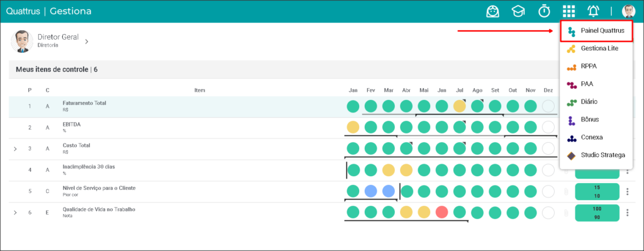Toggle the apps grid launcher icon
This screenshot has height=251, width=644.
click(569, 11)
